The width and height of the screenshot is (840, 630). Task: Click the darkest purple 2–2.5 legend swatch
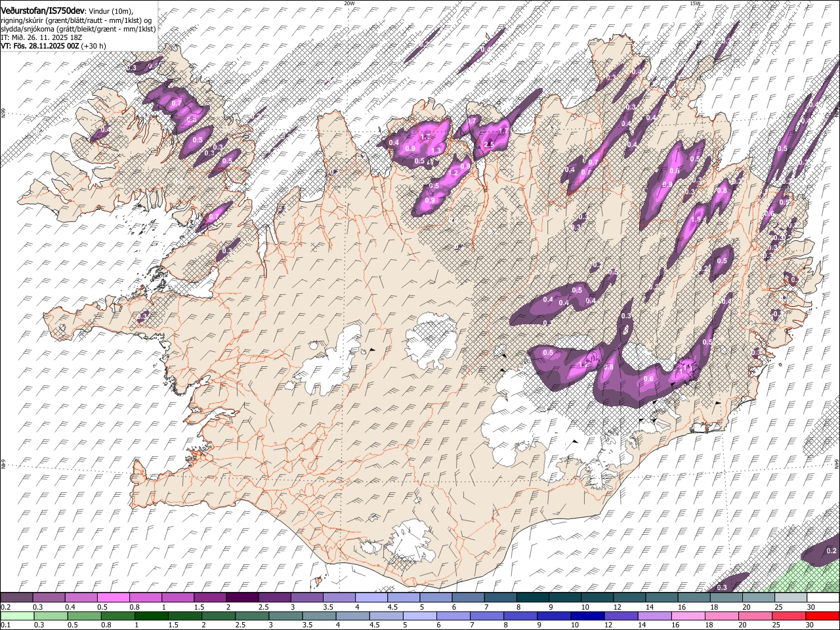[242, 598]
